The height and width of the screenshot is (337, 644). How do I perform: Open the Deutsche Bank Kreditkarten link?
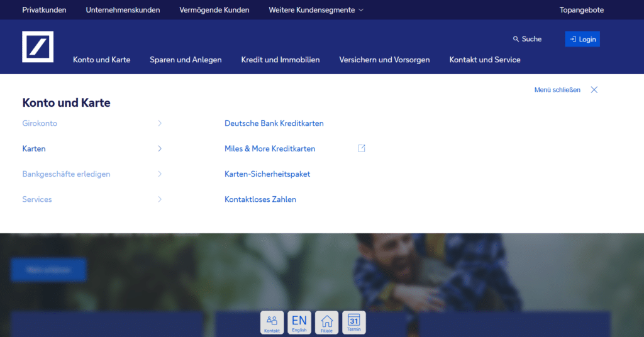tap(274, 123)
